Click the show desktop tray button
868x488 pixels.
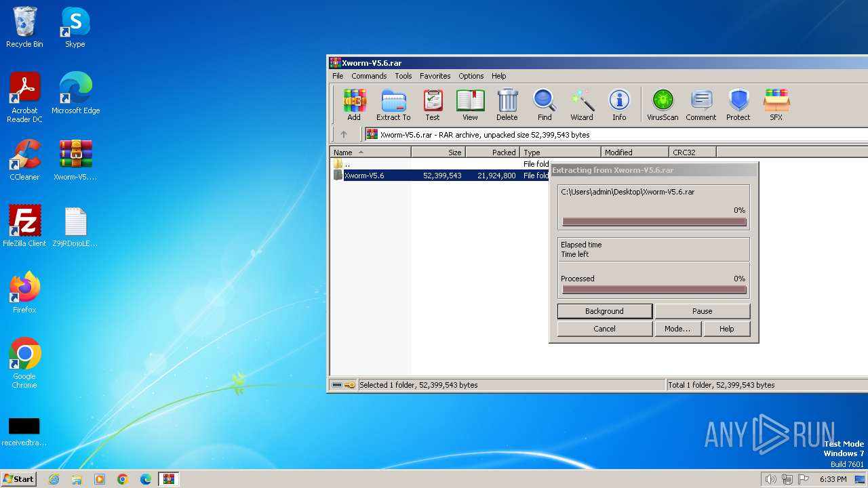click(860, 479)
